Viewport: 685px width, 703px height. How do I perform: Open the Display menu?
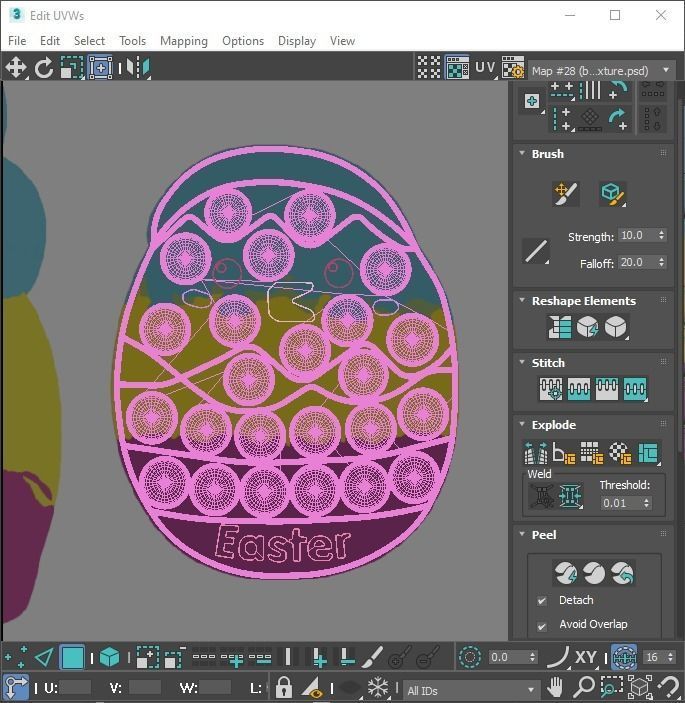coord(297,41)
